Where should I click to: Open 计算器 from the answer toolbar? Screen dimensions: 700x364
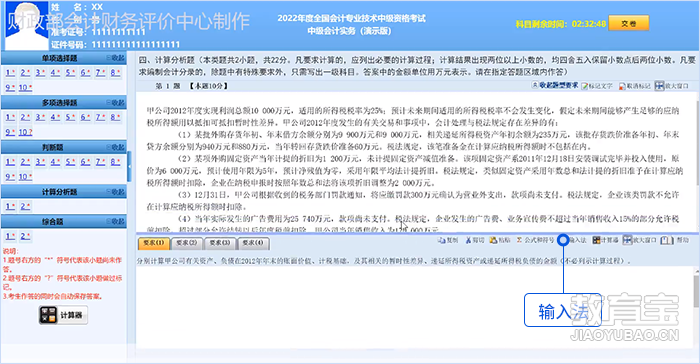pyautogui.click(x=605, y=240)
